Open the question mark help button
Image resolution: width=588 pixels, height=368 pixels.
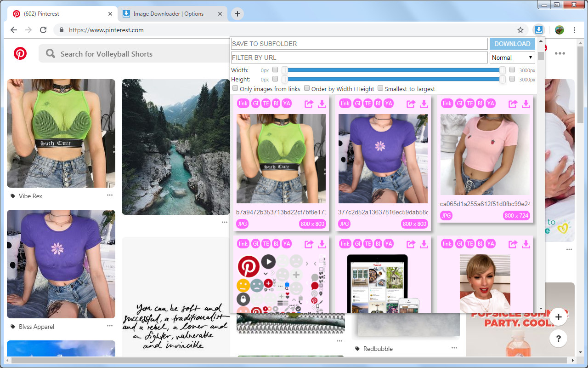(559, 339)
